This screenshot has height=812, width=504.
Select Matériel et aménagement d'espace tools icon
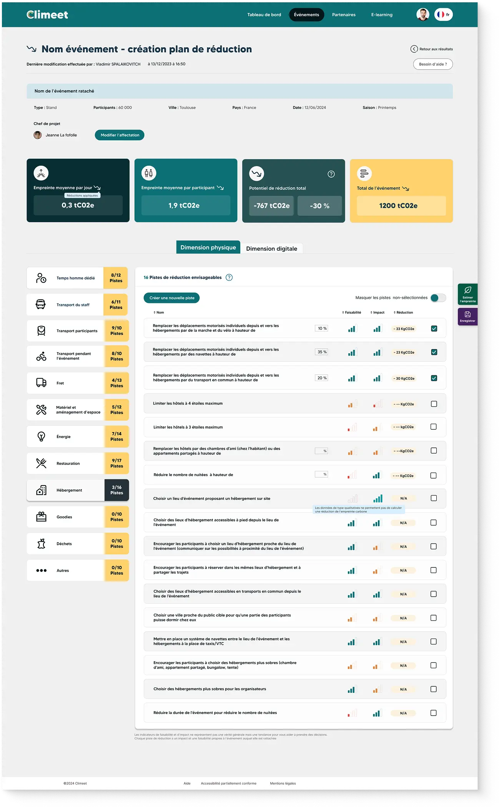(x=41, y=409)
